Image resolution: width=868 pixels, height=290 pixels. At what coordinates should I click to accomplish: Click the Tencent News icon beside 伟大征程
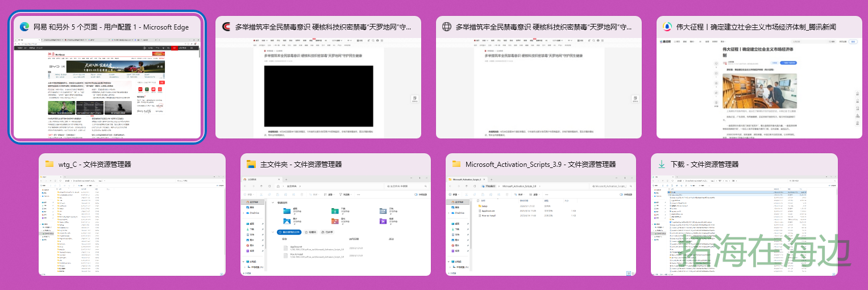point(667,27)
